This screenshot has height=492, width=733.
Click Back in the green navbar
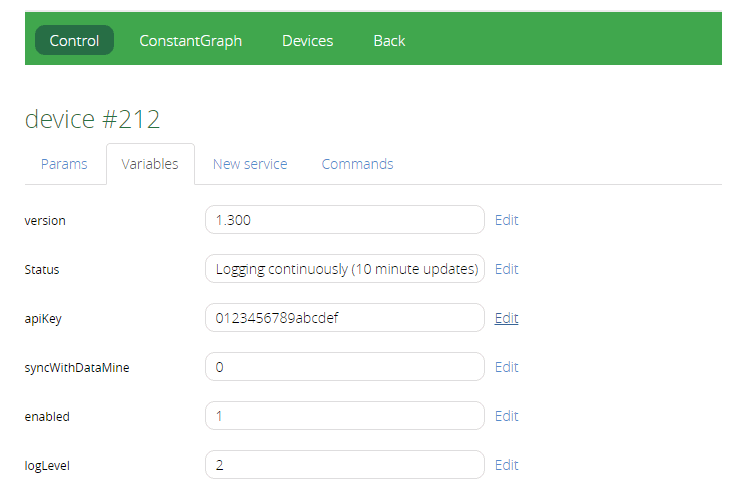pyautogui.click(x=389, y=40)
